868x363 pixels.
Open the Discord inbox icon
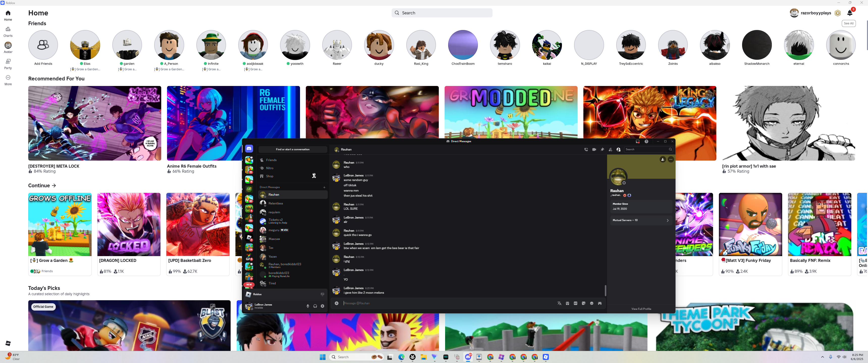(638, 141)
